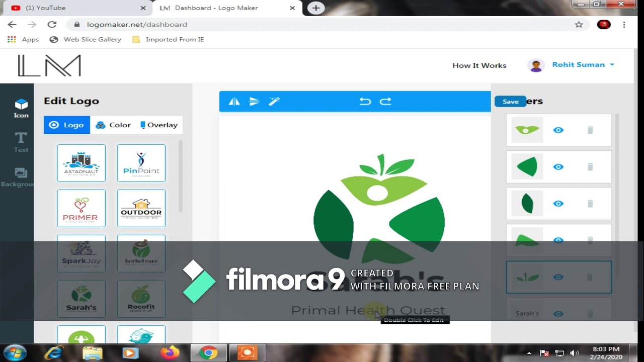Open the How It Works link
644x362 pixels.
pyautogui.click(x=479, y=65)
